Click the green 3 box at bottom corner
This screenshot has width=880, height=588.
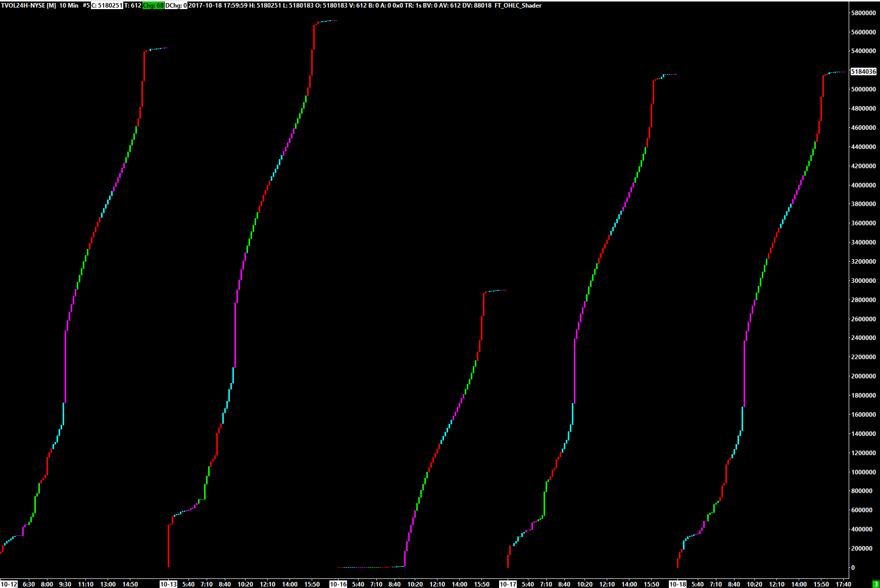(875, 584)
